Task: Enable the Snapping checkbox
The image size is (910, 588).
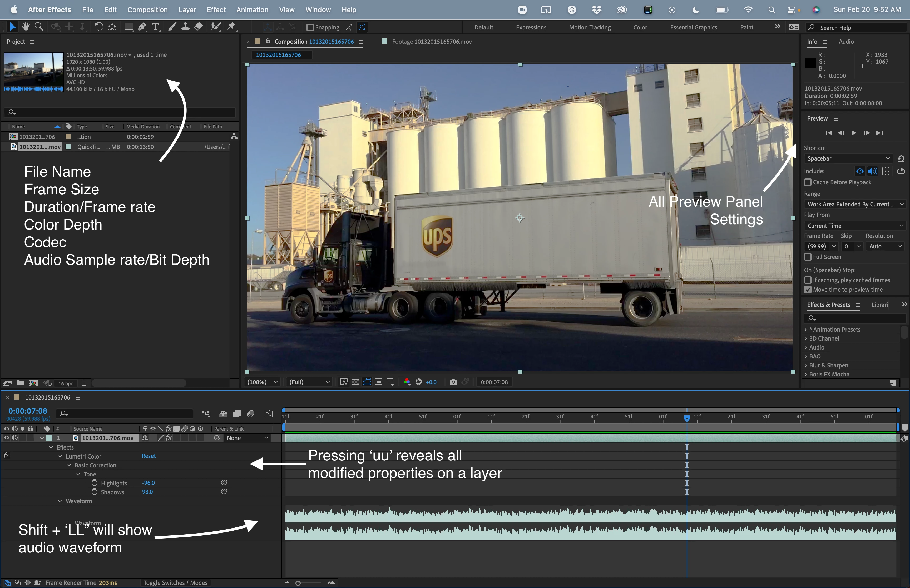Action: click(310, 27)
